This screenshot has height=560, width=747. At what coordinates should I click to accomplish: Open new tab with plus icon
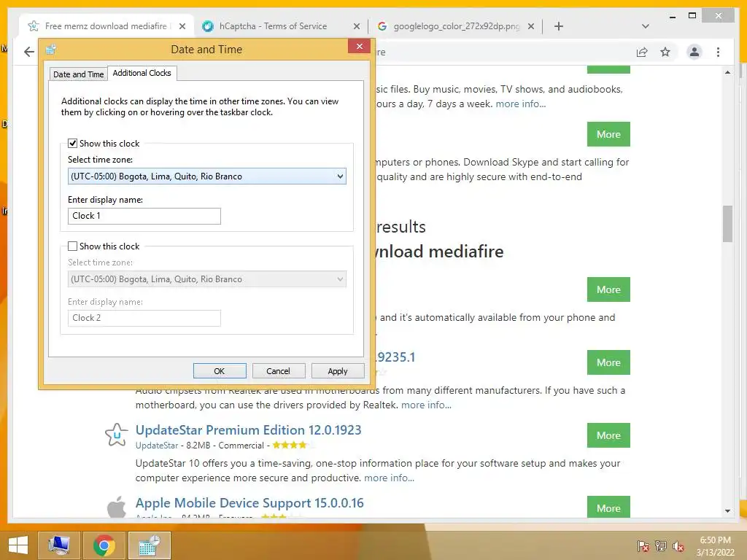point(559,26)
